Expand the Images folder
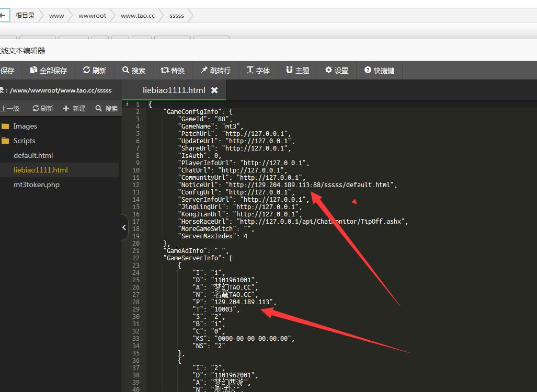This screenshot has height=392, width=537. pos(25,126)
